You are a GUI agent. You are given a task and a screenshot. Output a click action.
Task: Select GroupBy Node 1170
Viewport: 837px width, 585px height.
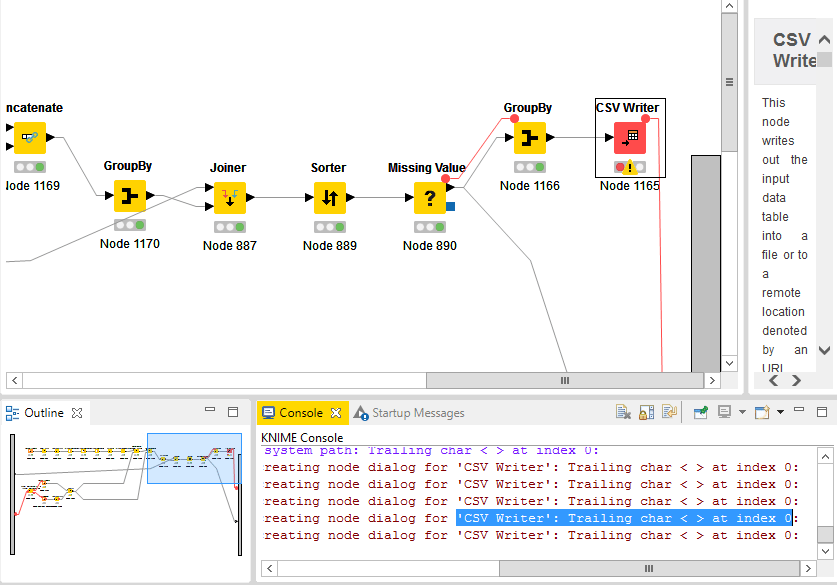(x=129, y=198)
